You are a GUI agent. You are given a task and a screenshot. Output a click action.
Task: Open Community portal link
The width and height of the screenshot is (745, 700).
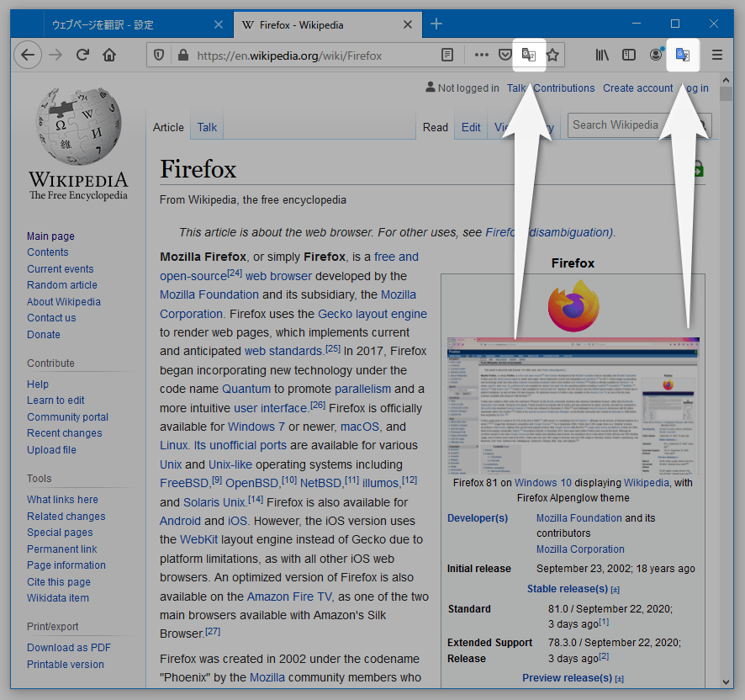coord(67,416)
